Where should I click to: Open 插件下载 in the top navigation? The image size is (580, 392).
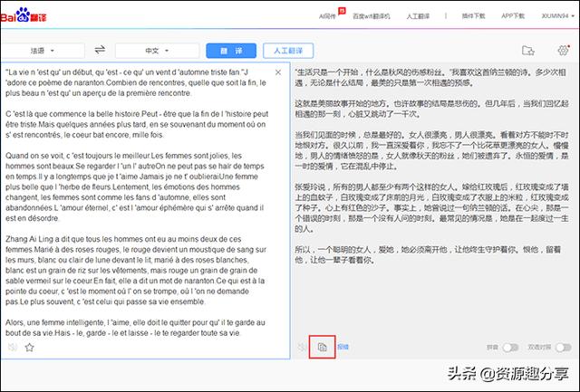click(473, 16)
